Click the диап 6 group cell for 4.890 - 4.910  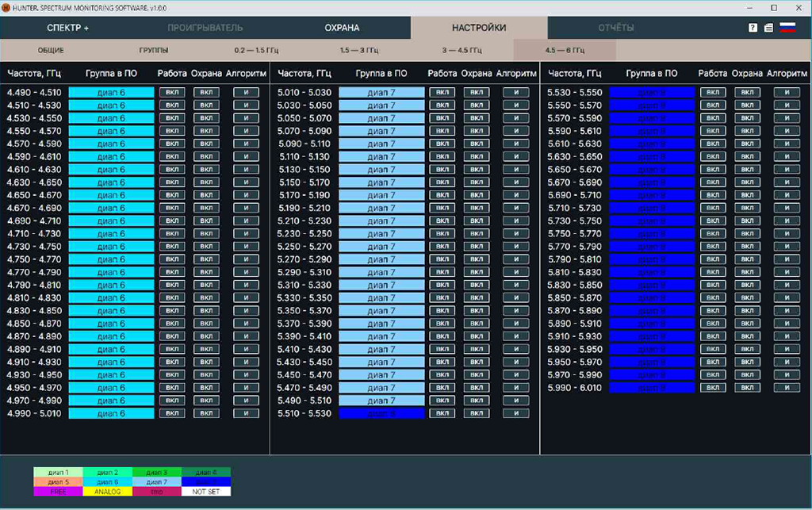pyautogui.click(x=111, y=349)
